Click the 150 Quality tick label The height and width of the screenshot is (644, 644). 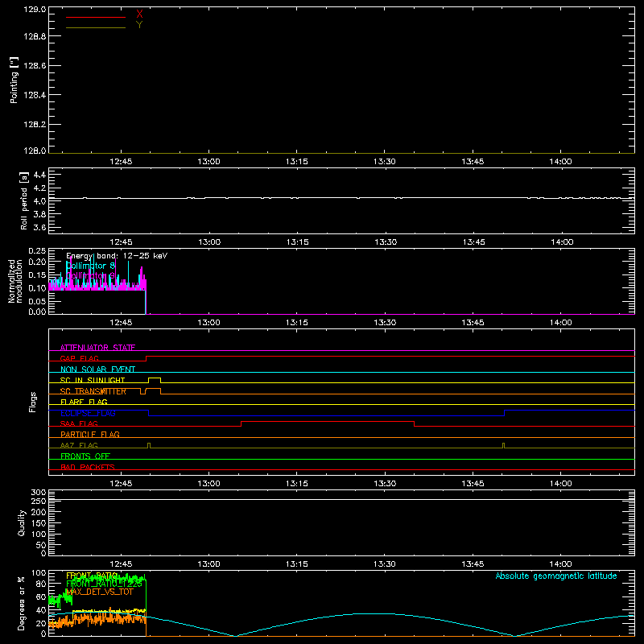(38, 523)
